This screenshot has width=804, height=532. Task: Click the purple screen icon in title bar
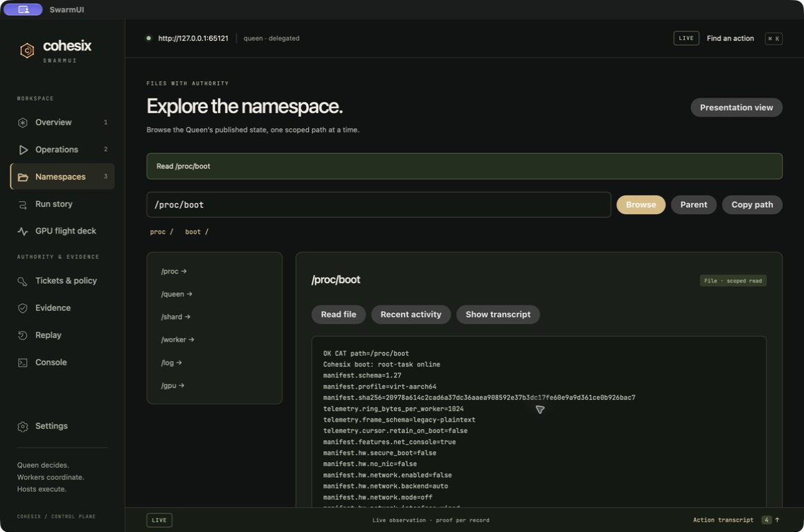23,9
